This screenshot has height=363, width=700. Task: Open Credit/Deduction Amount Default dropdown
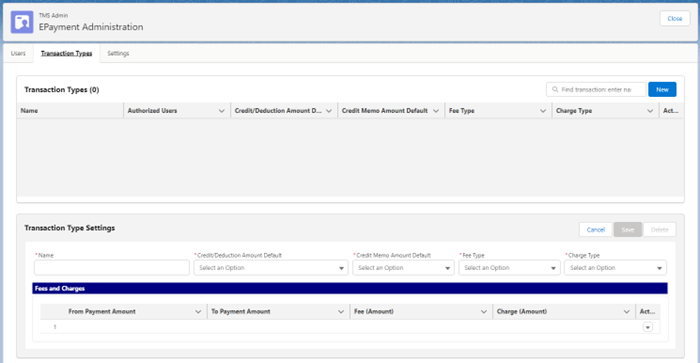click(271, 267)
